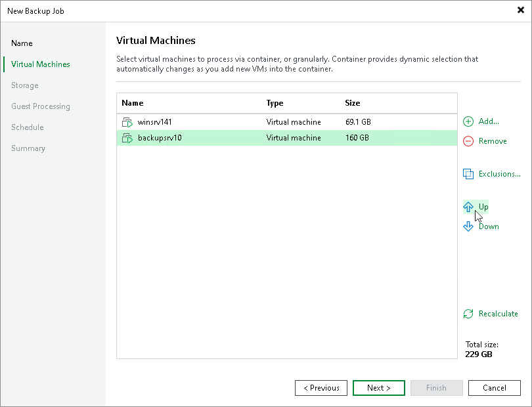Screen dimensions: 532x407
Task: Click the 69.1 GB size value
Action: (x=358, y=122)
